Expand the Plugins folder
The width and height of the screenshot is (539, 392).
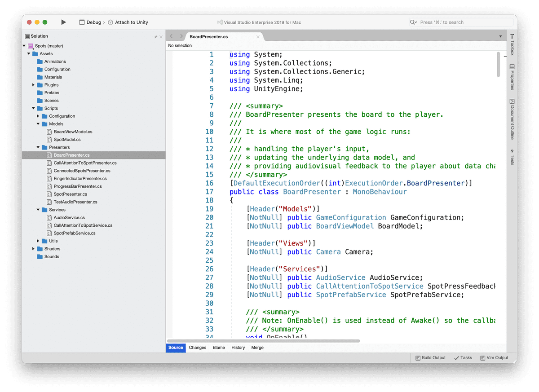coord(34,85)
